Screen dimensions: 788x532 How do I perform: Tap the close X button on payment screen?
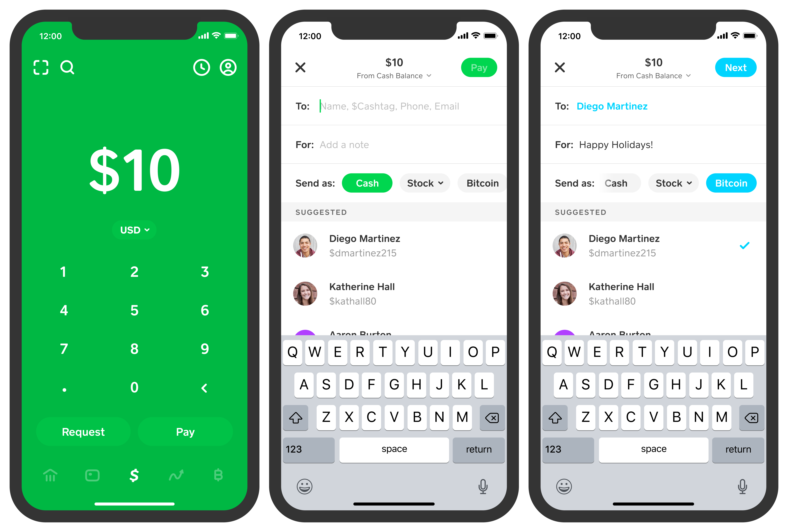301,67
